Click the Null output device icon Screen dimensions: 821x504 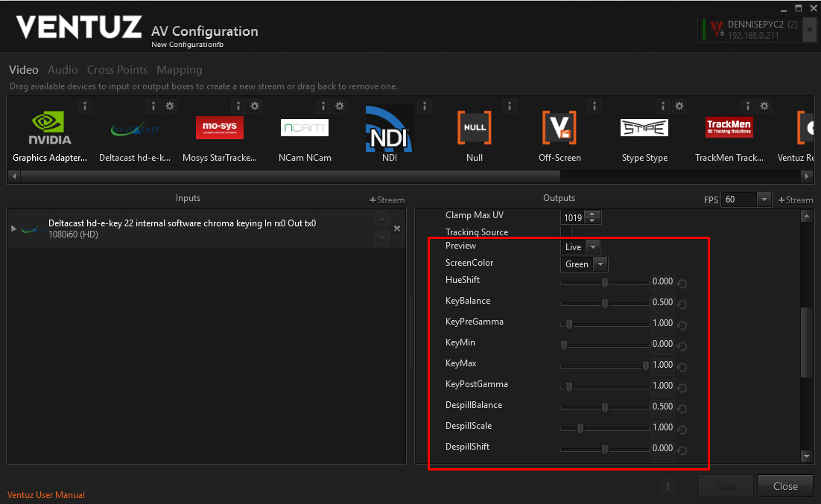(474, 128)
